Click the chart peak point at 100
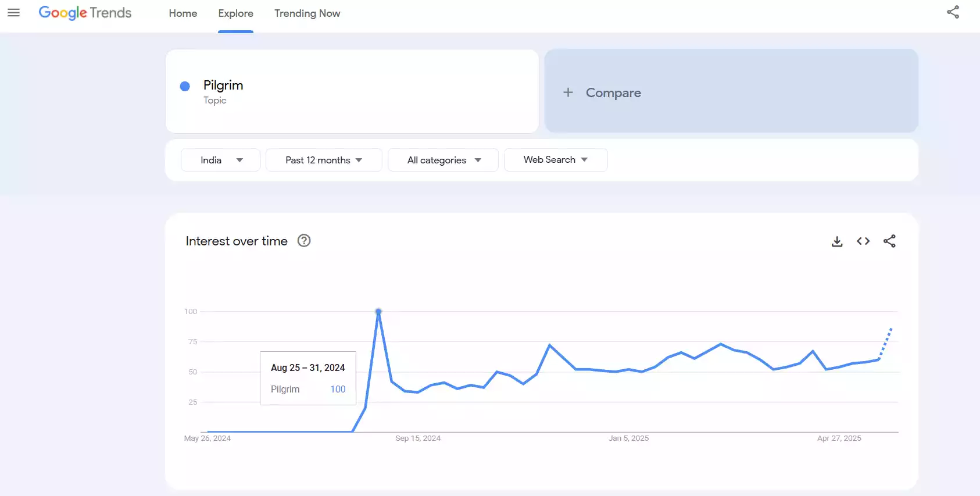 click(x=378, y=312)
